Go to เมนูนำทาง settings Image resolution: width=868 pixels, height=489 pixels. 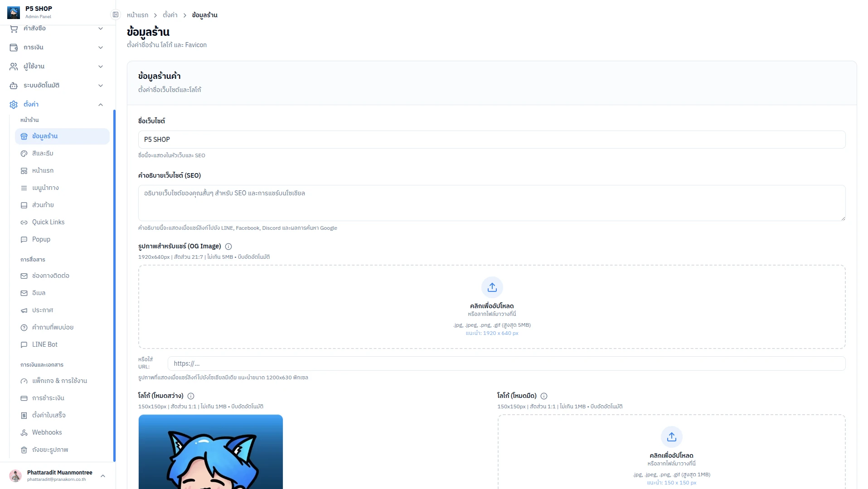62,188
